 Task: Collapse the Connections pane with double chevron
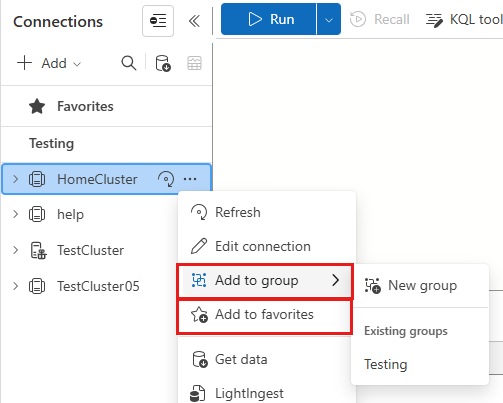point(194,21)
